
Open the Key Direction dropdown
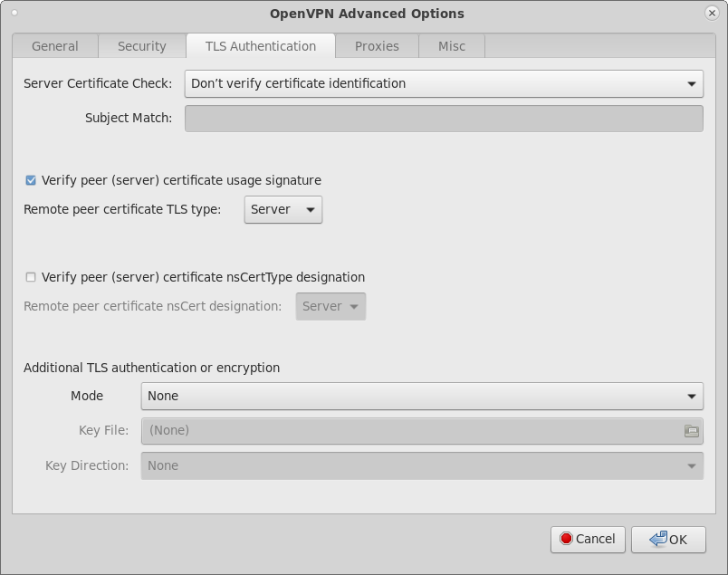click(x=422, y=465)
